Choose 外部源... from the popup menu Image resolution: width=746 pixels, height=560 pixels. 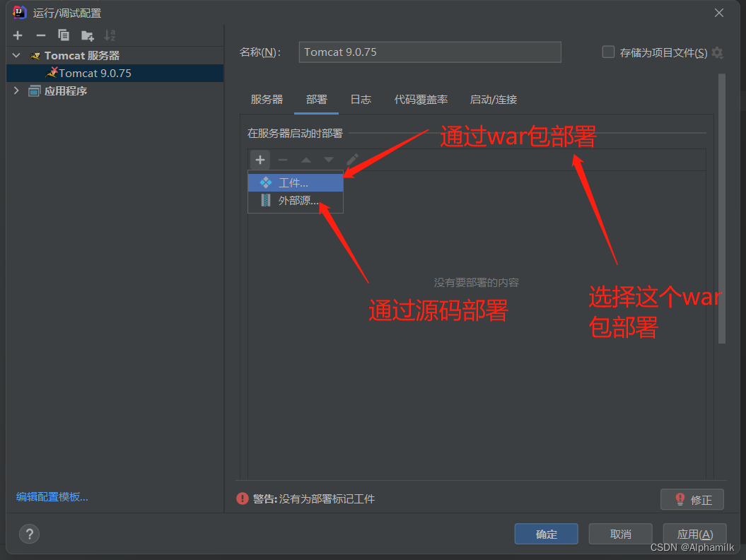click(296, 200)
